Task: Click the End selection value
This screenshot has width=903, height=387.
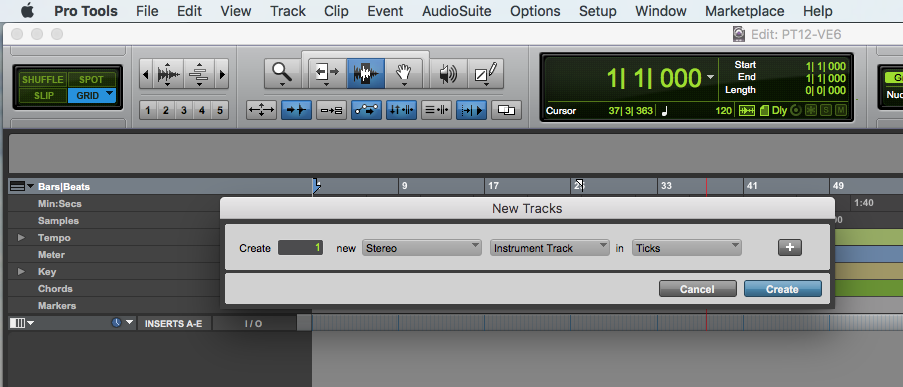Action: pyautogui.click(x=826, y=78)
